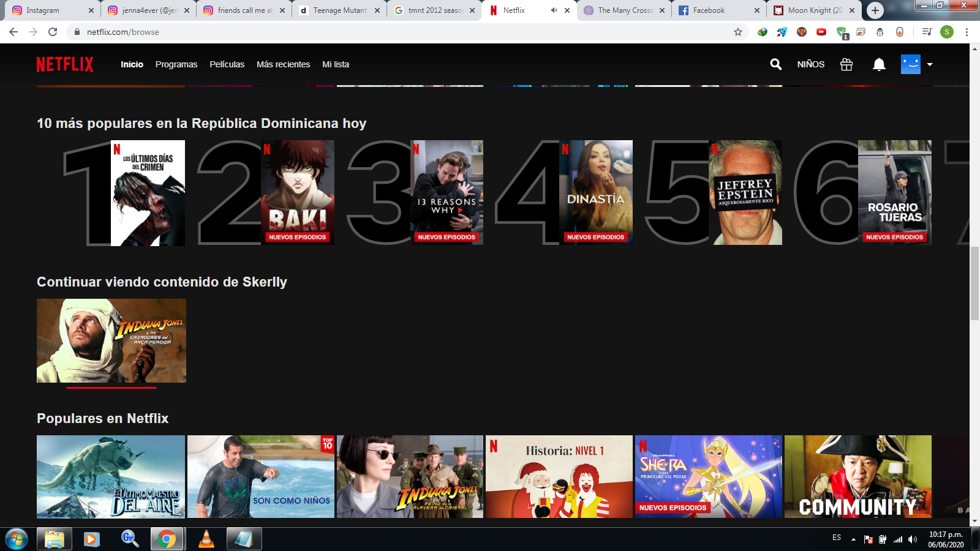
Task: Open Chrome three-dot menu
Action: click(x=967, y=32)
